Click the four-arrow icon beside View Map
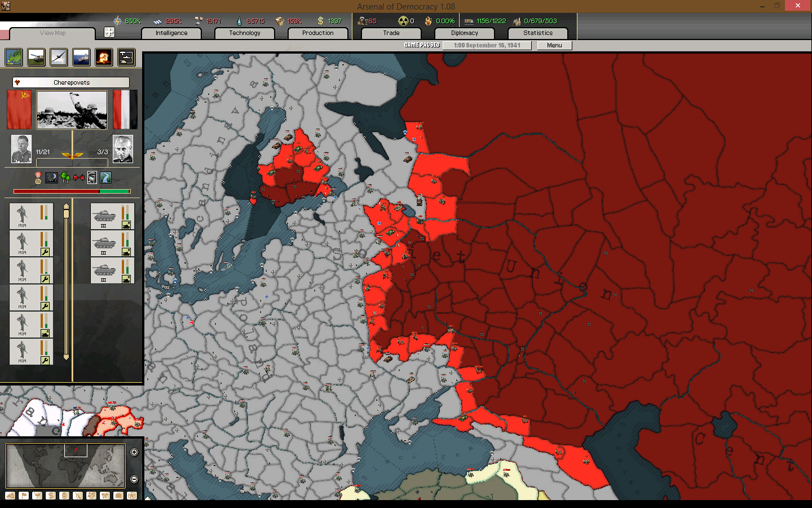Viewport: 812px width, 508px height. (x=109, y=33)
